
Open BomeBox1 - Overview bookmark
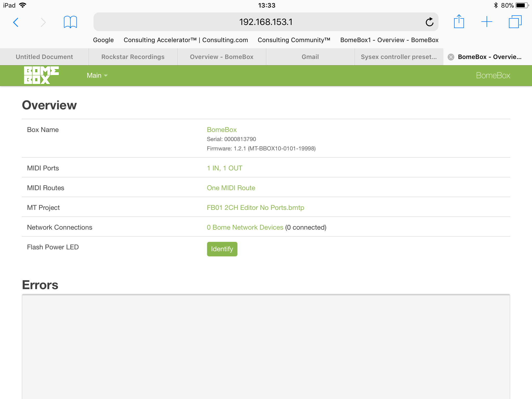pos(389,40)
